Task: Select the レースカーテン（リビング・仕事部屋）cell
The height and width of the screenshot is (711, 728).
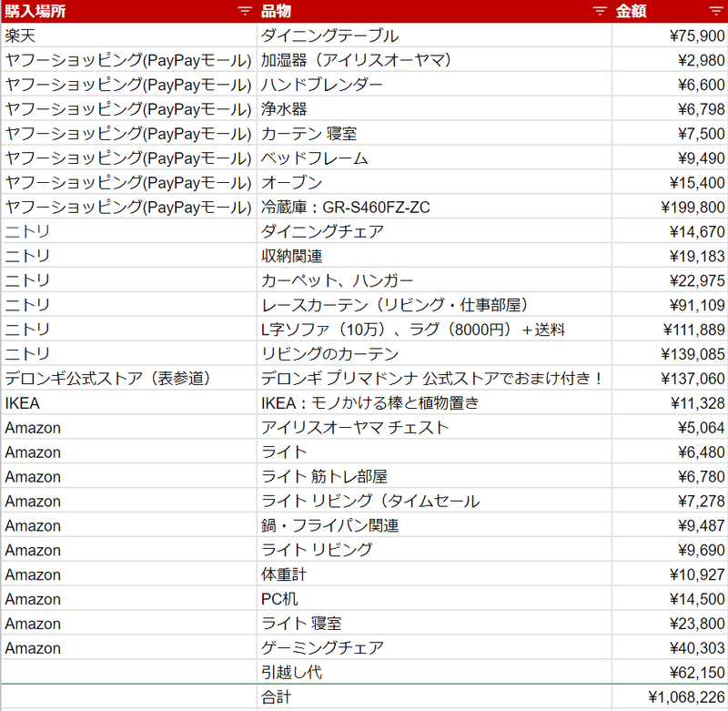Action: (434, 305)
